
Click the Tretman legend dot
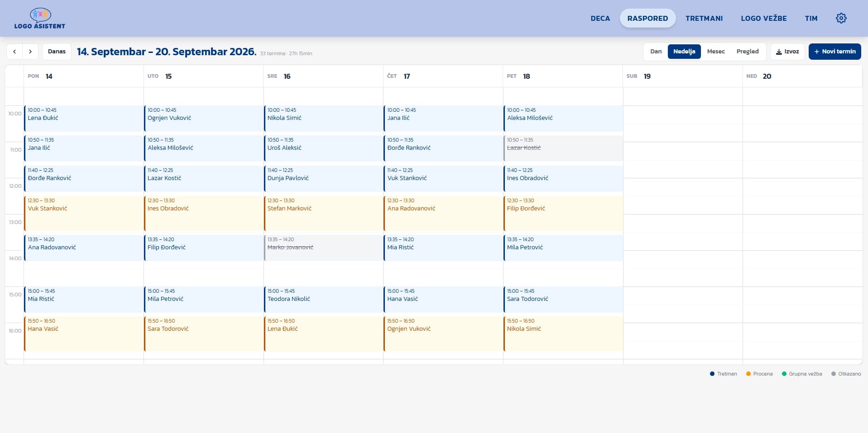coord(712,374)
